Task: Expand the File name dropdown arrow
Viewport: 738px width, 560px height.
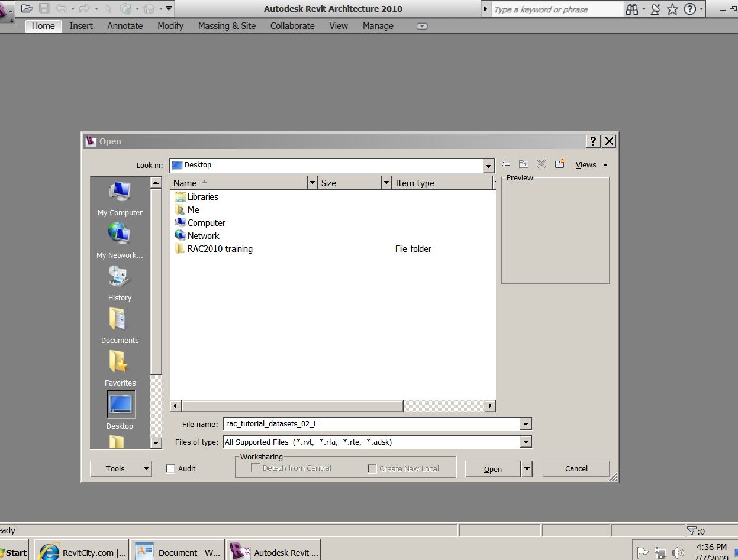Action: pyautogui.click(x=526, y=424)
